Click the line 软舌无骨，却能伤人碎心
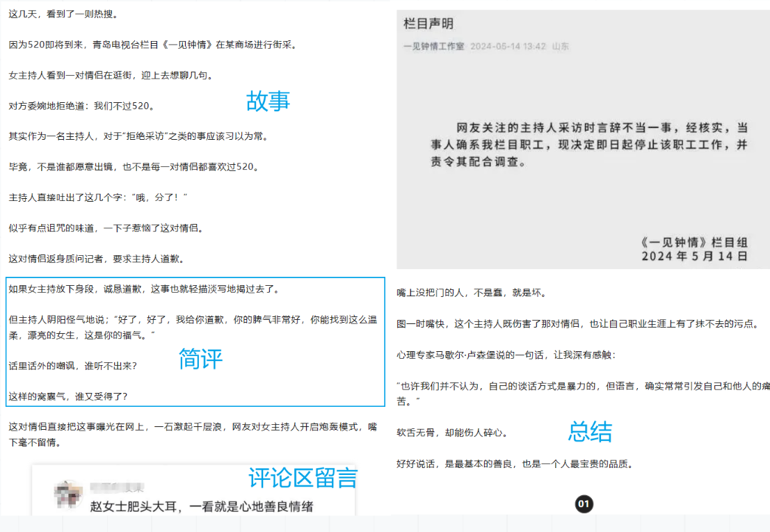The width and height of the screenshot is (770, 532). pos(452,433)
